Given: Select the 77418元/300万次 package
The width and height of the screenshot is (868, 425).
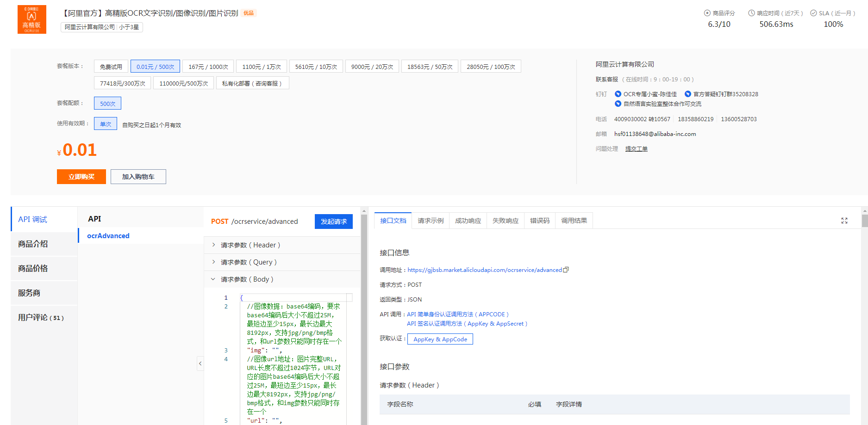Looking at the screenshot, I should tap(123, 83).
